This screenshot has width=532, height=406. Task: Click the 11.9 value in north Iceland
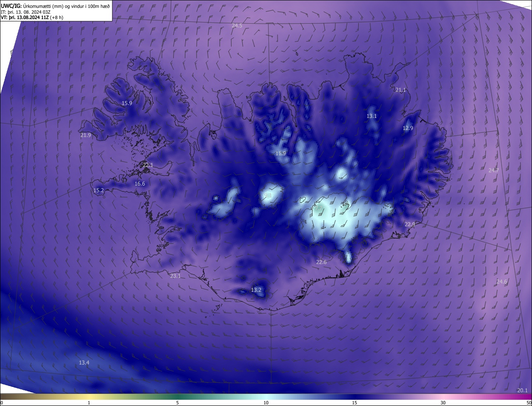point(281,153)
